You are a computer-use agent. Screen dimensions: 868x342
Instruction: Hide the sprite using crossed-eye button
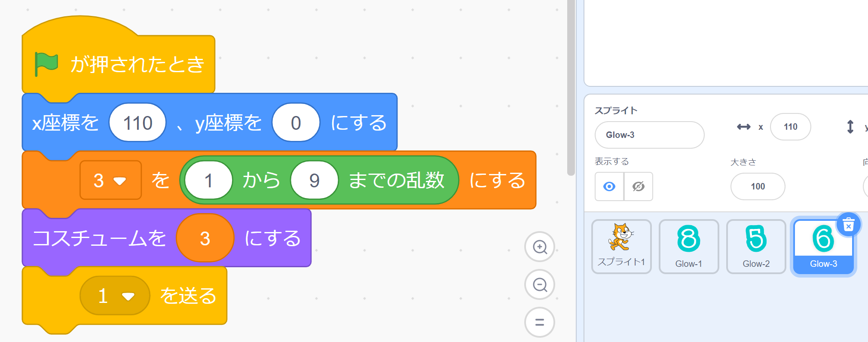(x=639, y=186)
